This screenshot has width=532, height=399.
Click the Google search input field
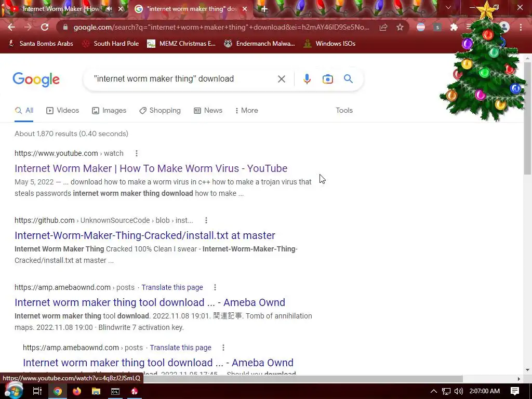point(183,79)
